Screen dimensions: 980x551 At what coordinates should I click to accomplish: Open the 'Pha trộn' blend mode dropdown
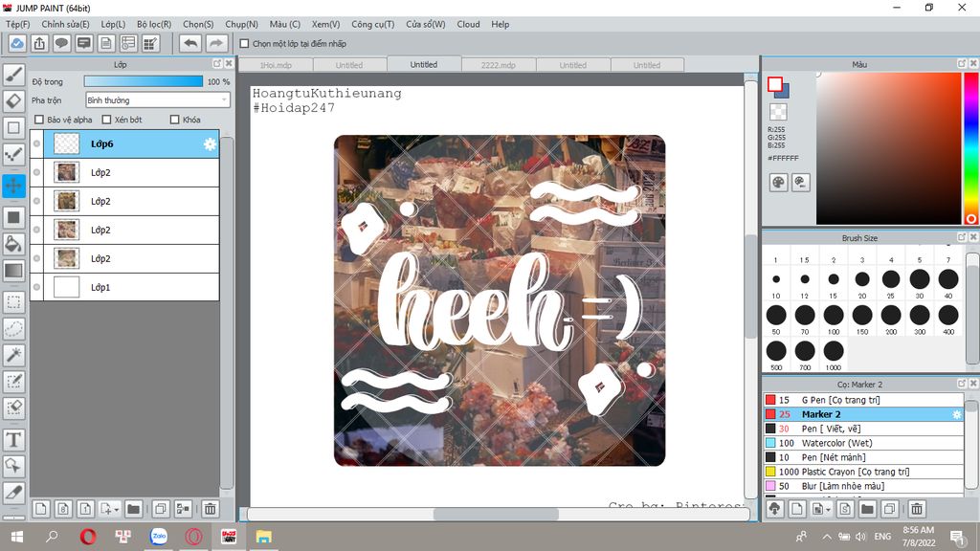click(158, 99)
